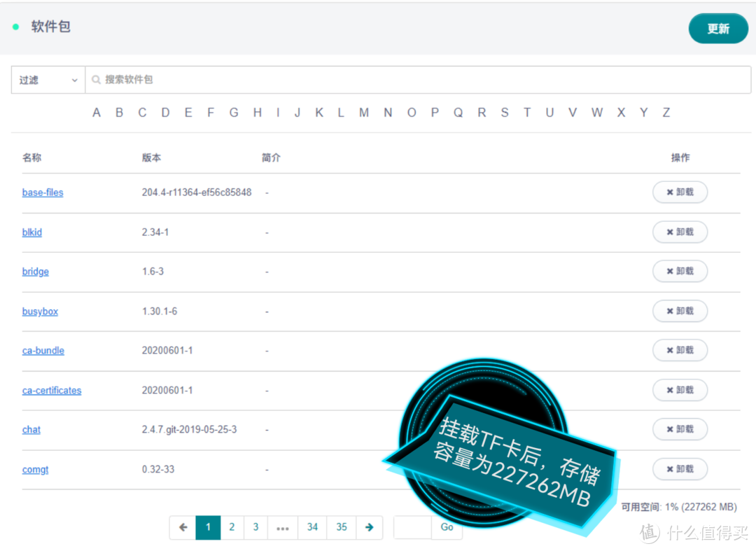
Task: Click the × uninstall icon for blkid
Action: [668, 232]
